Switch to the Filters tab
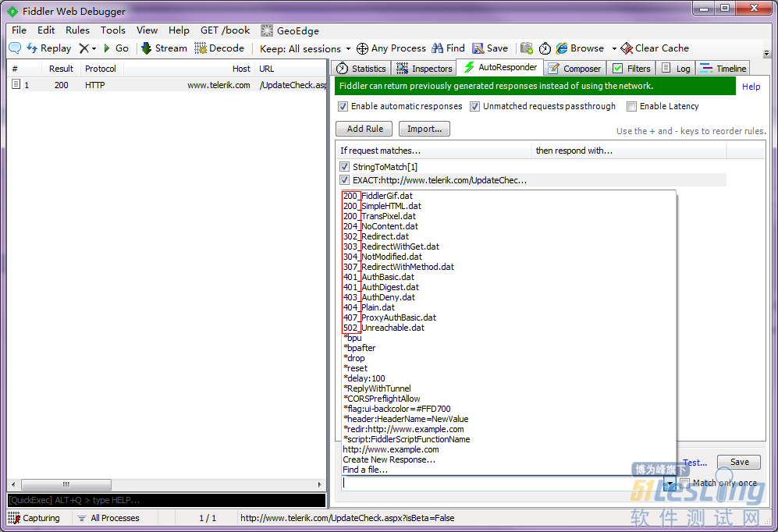The width and height of the screenshot is (778, 532). tap(631, 69)
